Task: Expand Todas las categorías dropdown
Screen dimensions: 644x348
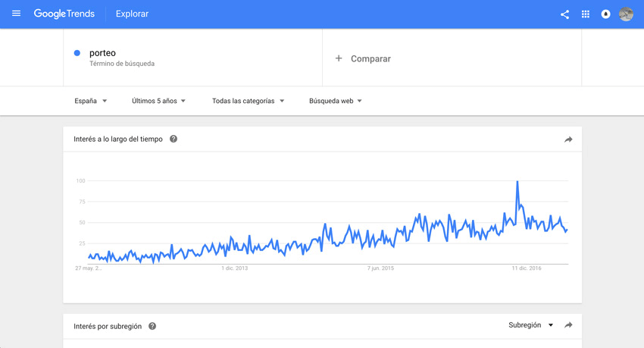Action: [x=248, y=101]
